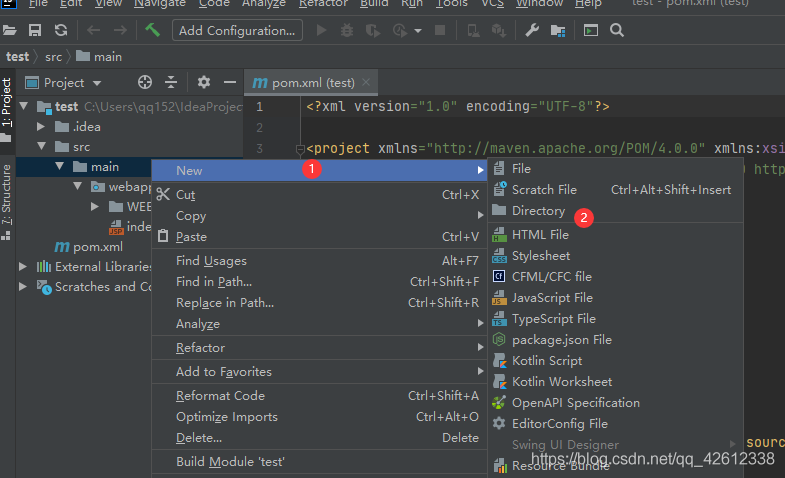
Task: Expand Scratches and Consoles node
Action: (23, 286)
